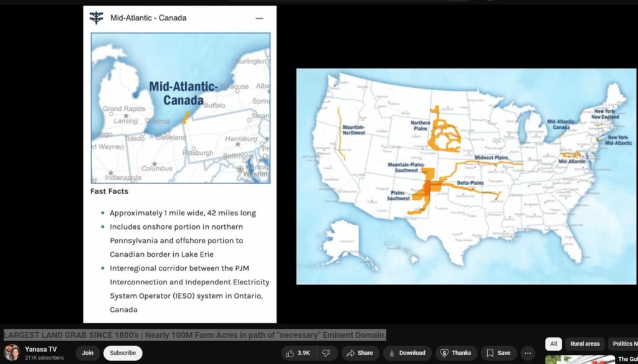Select the Politics filter chip
The image size is (638, 364).
624,343
